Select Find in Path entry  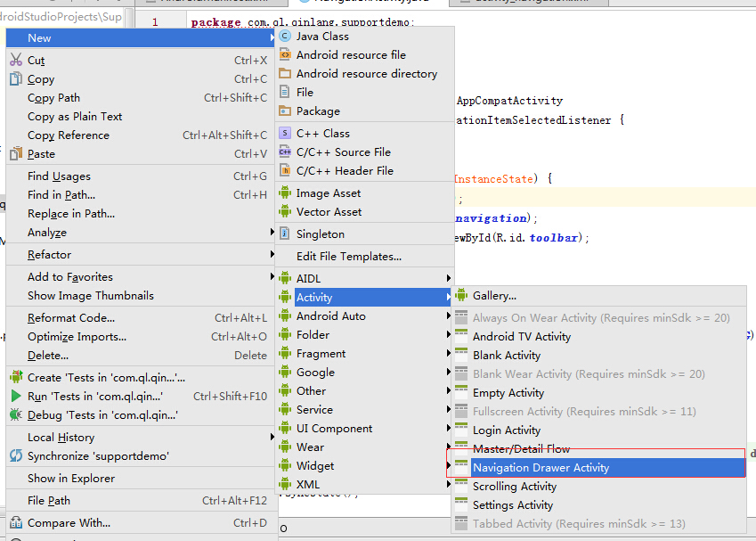[x=141, y=194]
